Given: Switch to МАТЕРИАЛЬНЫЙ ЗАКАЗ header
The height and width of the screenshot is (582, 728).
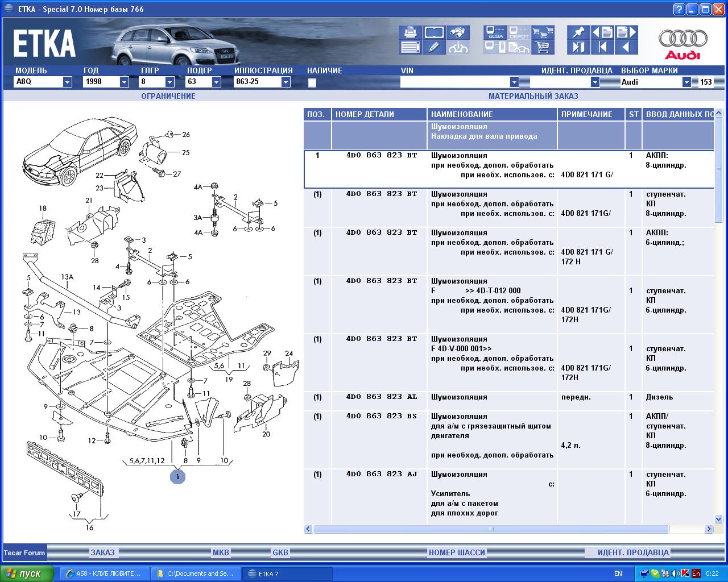Looking at the screenshot, I should click(533, 96).
